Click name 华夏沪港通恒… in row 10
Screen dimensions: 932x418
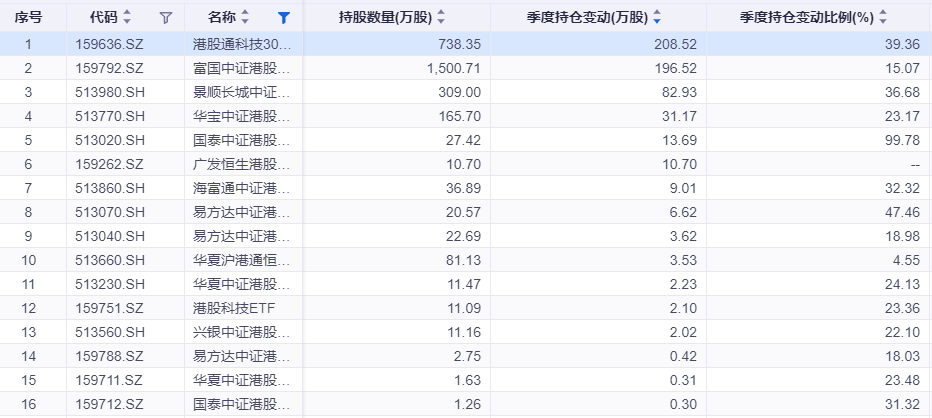(243, 260)
